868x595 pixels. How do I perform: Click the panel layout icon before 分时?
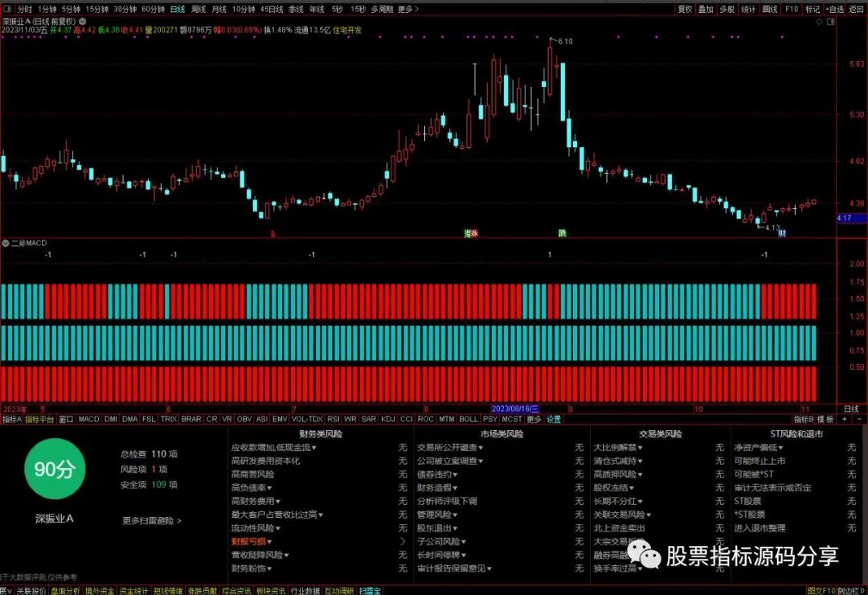point(9,10)
